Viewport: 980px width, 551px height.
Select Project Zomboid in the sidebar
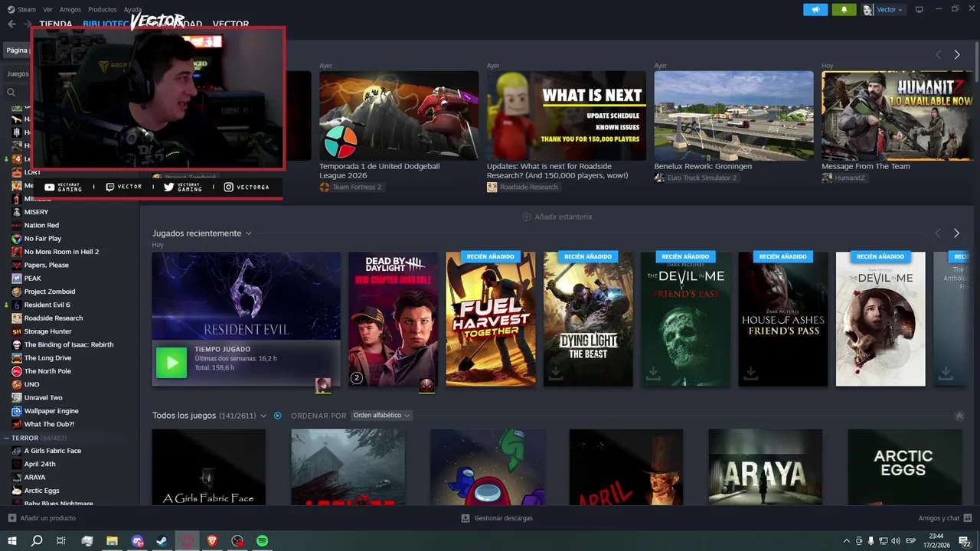[x=49, y=292]
